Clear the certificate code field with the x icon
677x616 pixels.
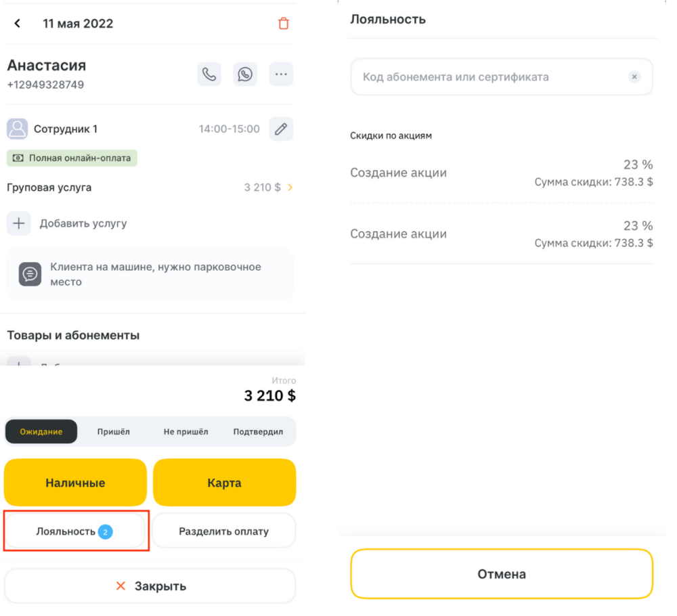(634, 77)
